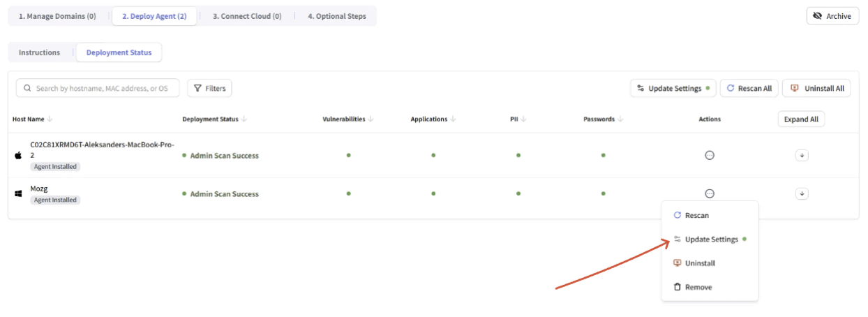Switch to the Instructions sub-tab

(40, 52)
